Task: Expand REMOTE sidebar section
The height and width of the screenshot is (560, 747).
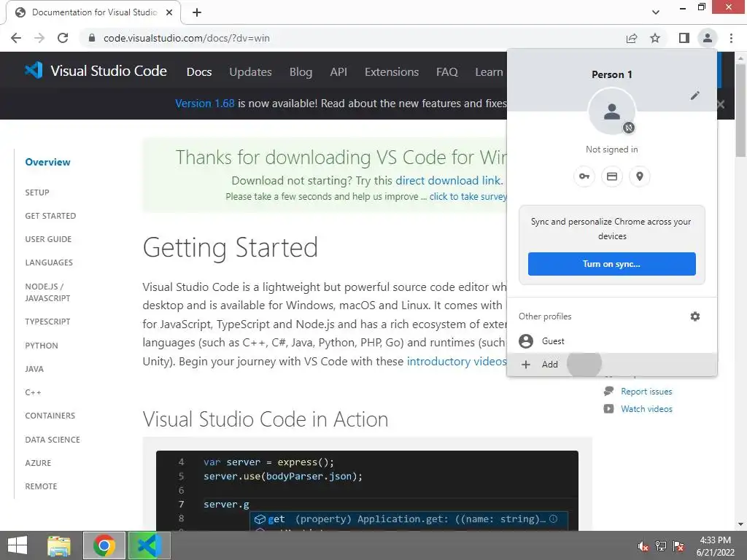Action: pyautogui.click(x=41, y=486)
